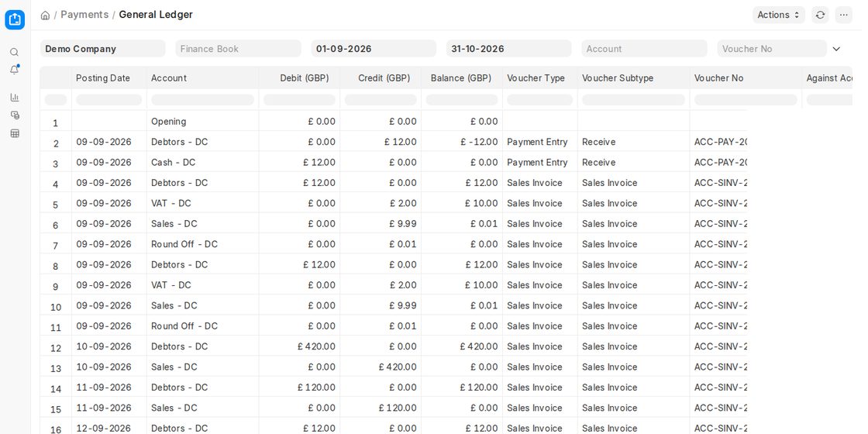
Task: Select £ 9.99 credit in row 10
Action: 381,305
